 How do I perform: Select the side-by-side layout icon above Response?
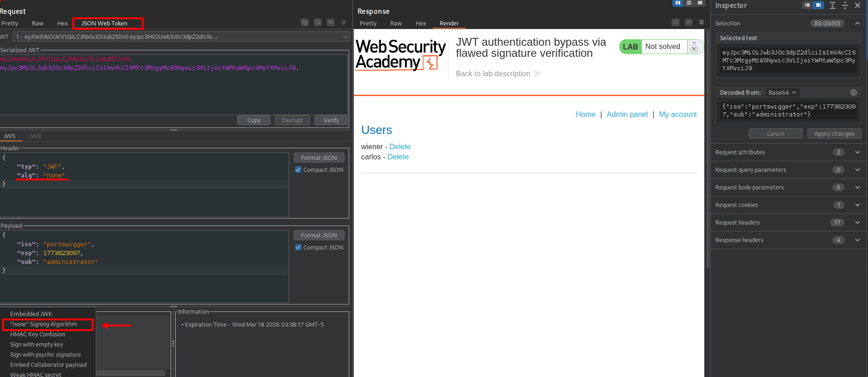coord(677,3)
